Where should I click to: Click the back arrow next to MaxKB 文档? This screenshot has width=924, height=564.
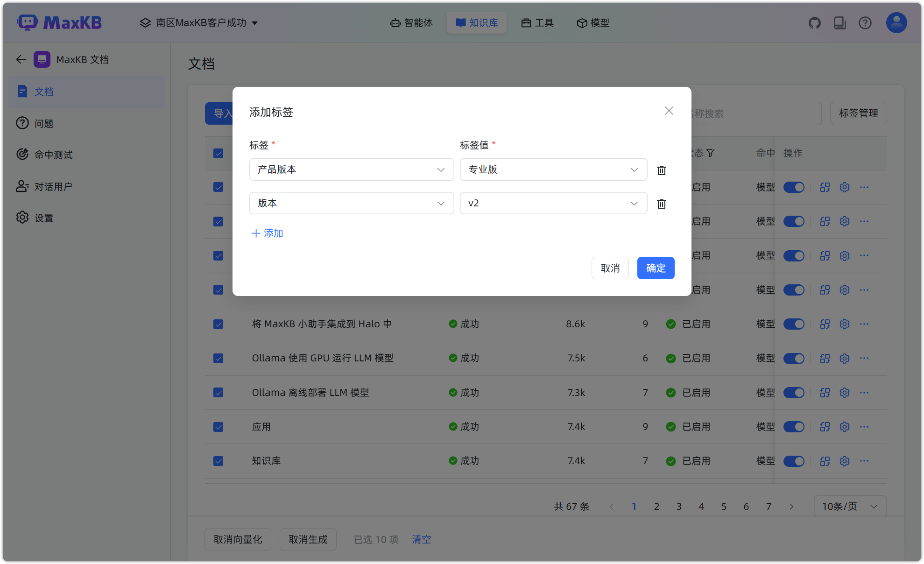(21, 59)
